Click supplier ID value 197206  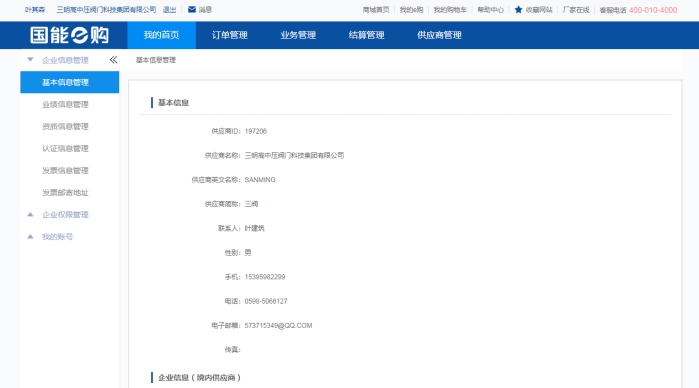click(255, 131)
